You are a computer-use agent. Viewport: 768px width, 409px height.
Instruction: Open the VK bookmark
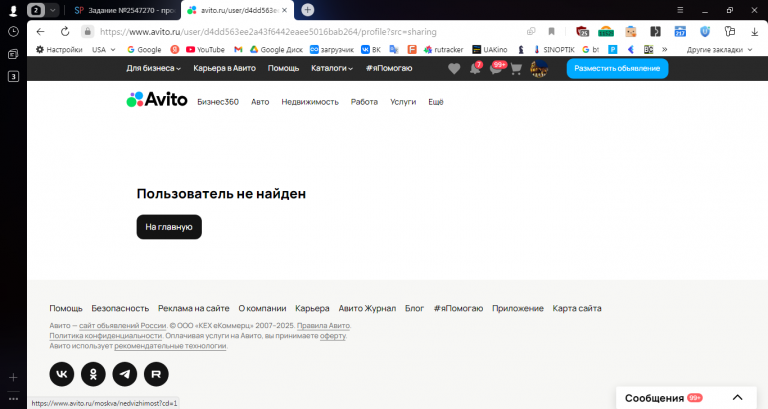(371, 49)
